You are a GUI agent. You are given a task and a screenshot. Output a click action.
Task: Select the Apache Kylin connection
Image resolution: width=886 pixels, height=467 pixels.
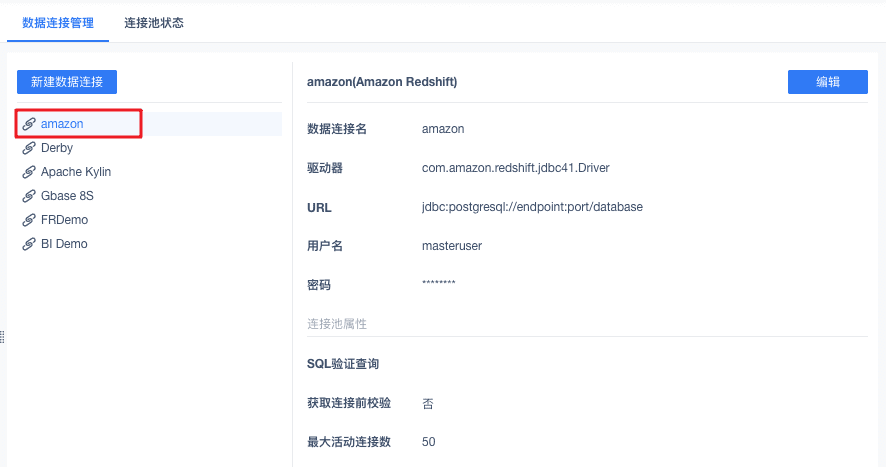pos(149,172)
